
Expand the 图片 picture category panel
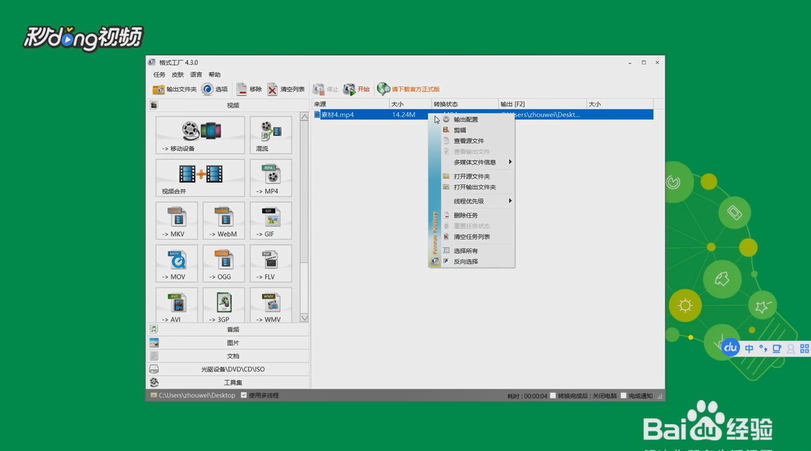coord(228,342)
